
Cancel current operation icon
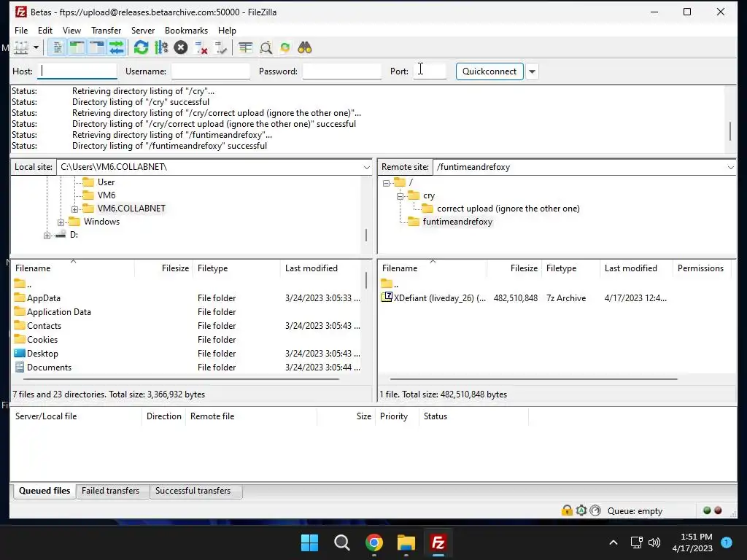(181, 47)
